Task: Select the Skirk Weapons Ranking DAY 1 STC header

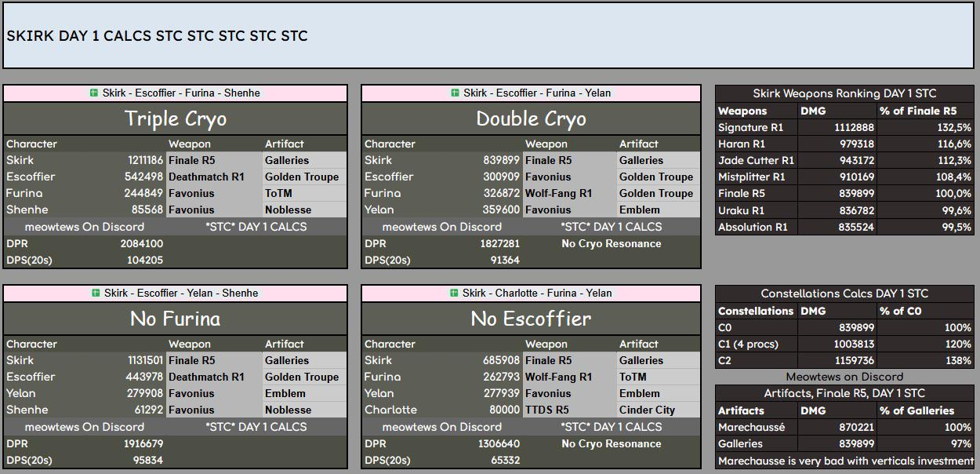Action: coord(844,93)
